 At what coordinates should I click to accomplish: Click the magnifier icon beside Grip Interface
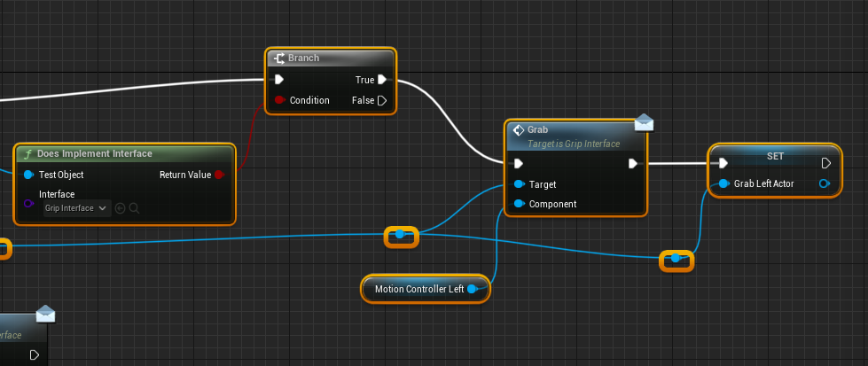(135, 208)
